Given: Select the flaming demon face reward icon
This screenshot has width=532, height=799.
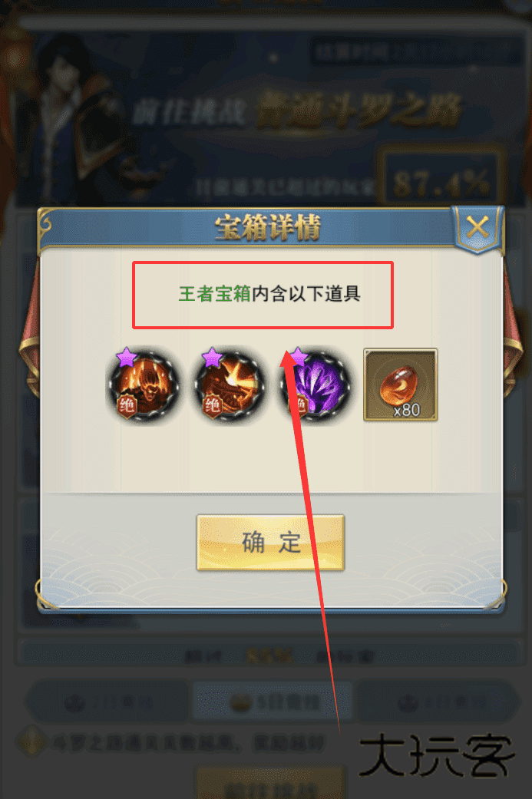Looking at the screenshot, I should click(x=144, y=386).
